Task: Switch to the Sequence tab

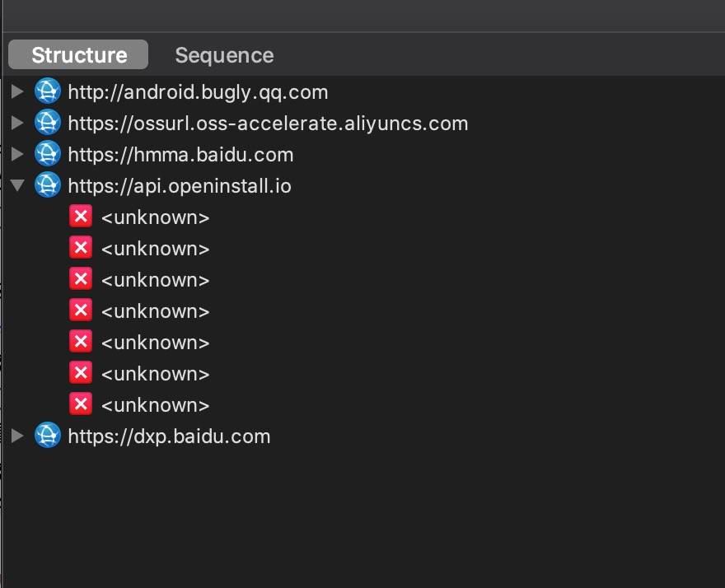Action: [224, 55]
